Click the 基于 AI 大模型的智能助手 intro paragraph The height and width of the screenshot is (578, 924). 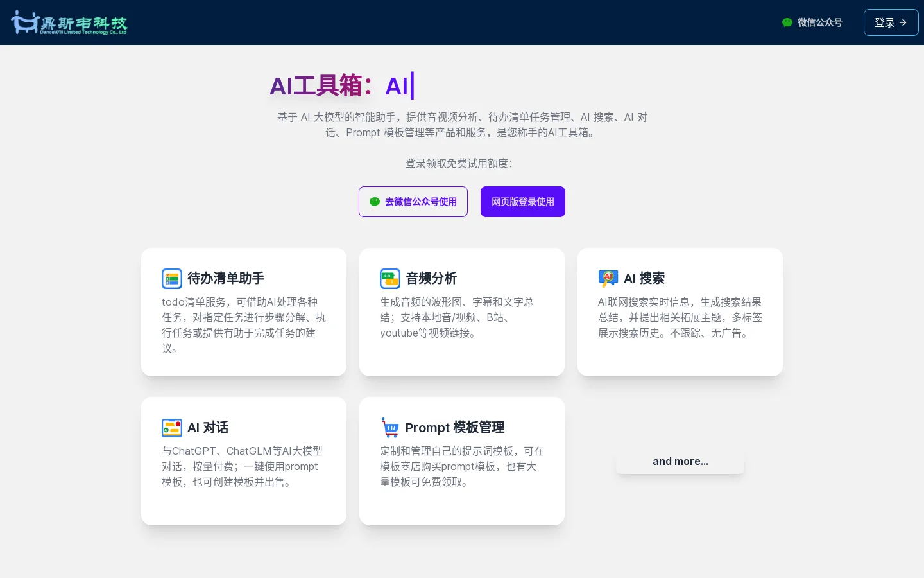pyautogui.click(x=462, y=125)
